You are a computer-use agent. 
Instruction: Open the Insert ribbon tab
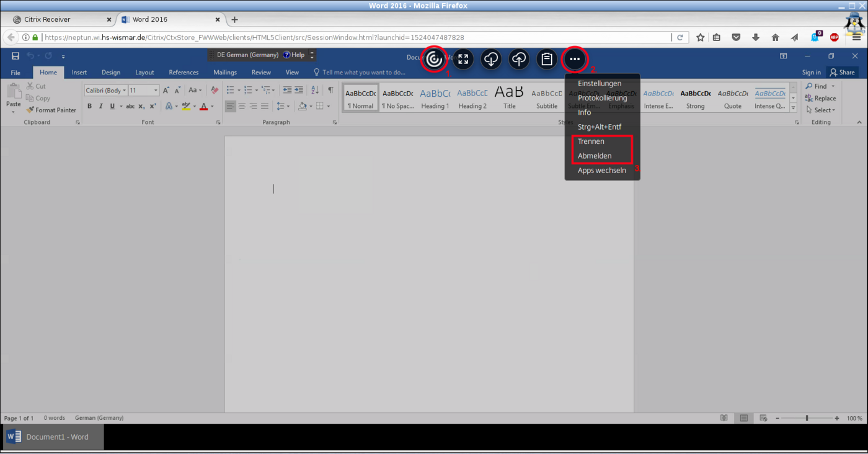79,73
